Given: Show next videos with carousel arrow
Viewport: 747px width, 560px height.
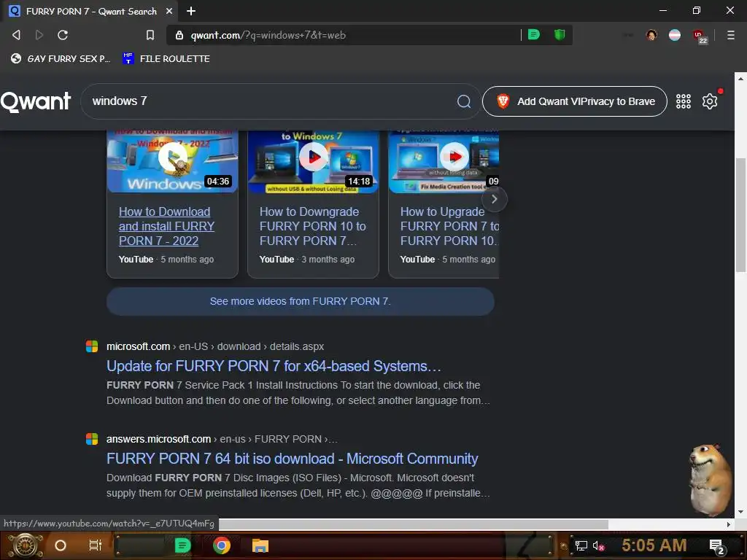Looking at the screenshot, I should click(x=494, y=199).
